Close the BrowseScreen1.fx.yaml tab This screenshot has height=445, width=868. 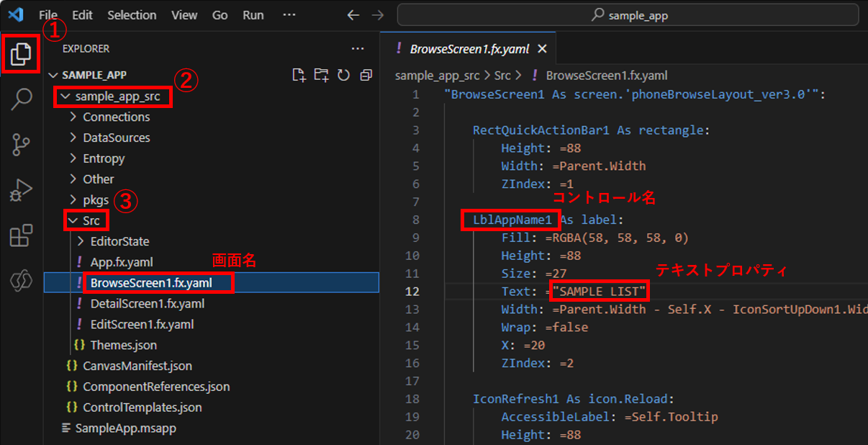pos(543,49)
